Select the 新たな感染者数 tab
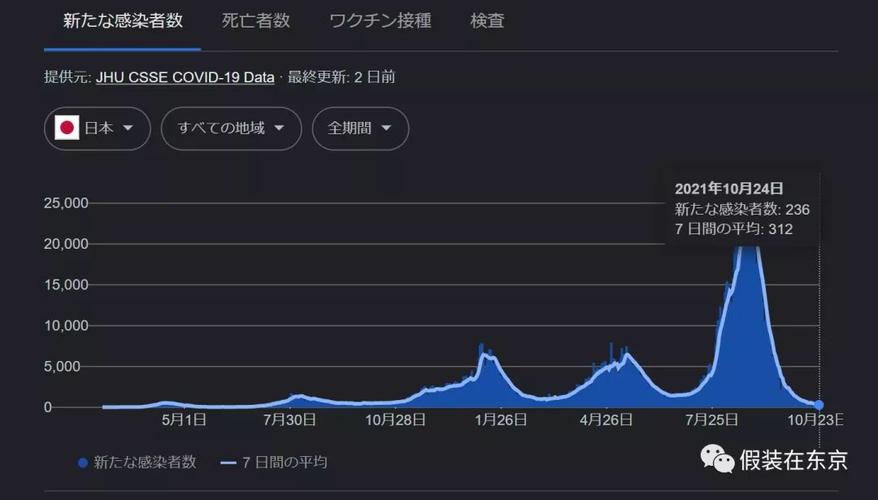Screen dimensions: 878x500 coord(123,21)
